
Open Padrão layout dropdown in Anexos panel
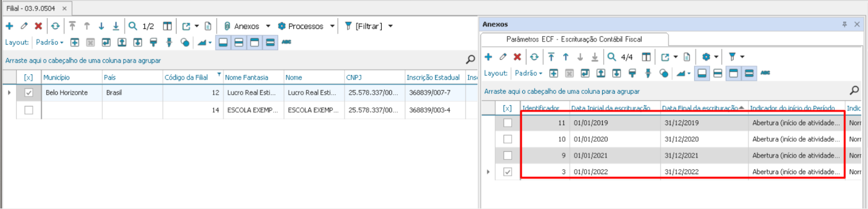coord(529,73)
